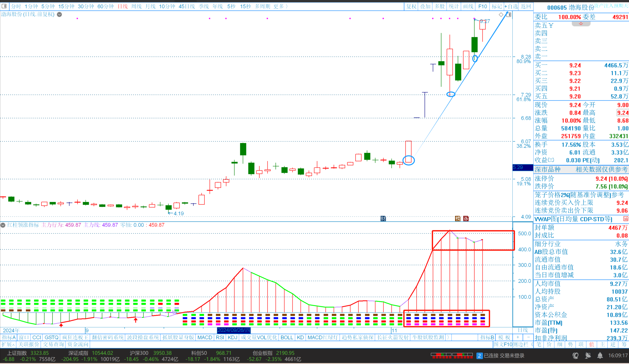Add stock to watchlist with +自选

point(511,6)
